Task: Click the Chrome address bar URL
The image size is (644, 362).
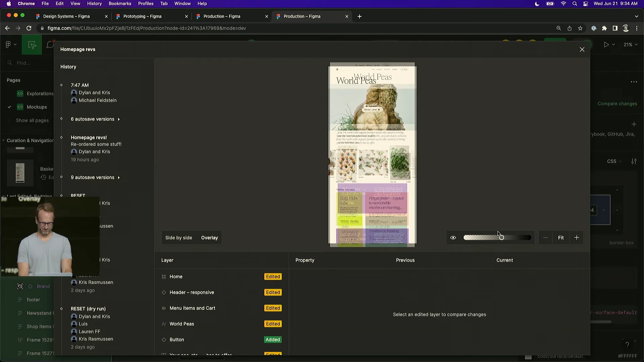Action: [147, 28]
